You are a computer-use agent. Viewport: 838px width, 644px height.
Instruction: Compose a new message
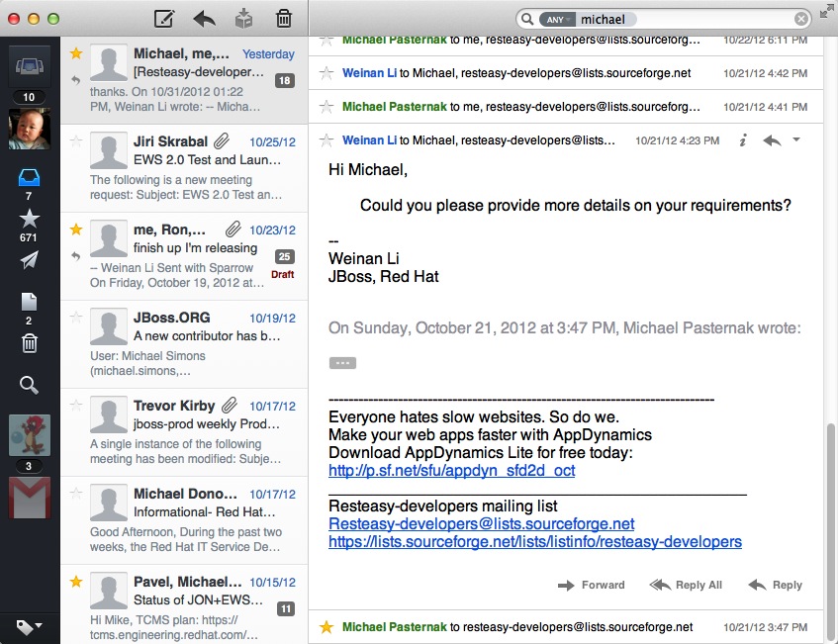tap(164, 19)
